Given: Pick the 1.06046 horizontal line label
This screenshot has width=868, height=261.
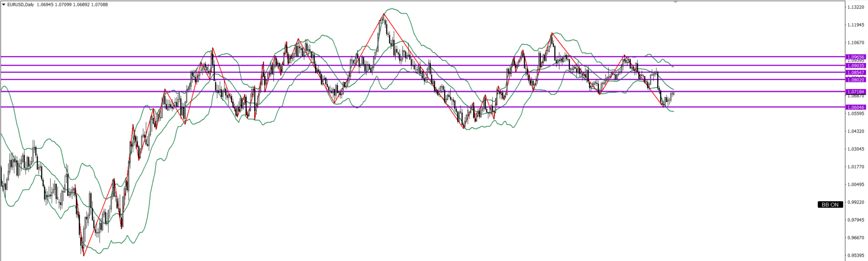Looking at the screenshot, I should point(856,107).
